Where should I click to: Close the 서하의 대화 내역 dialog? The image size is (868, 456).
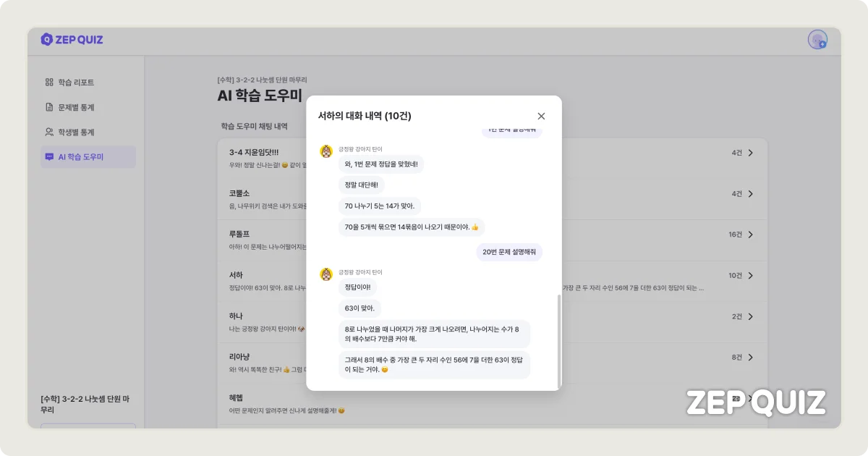pos(541,115)
